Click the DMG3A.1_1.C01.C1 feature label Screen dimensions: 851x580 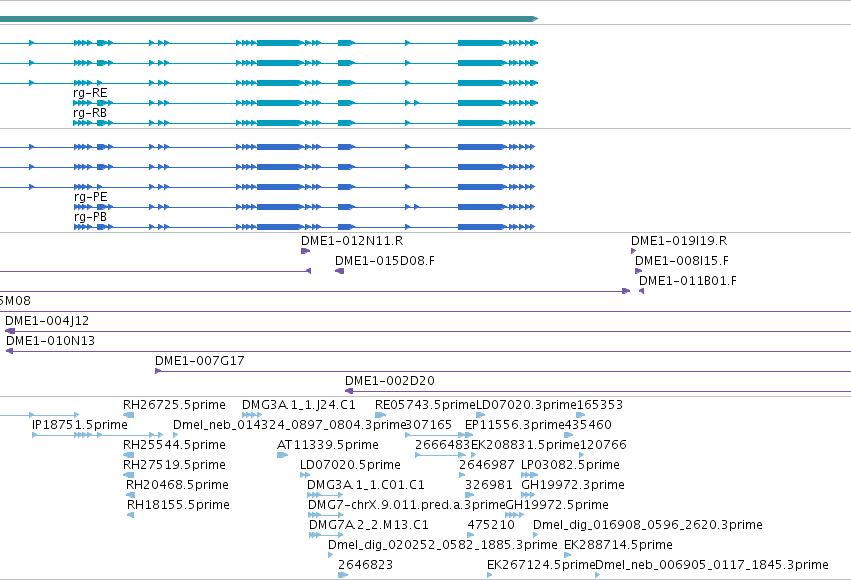coord(366,485)
